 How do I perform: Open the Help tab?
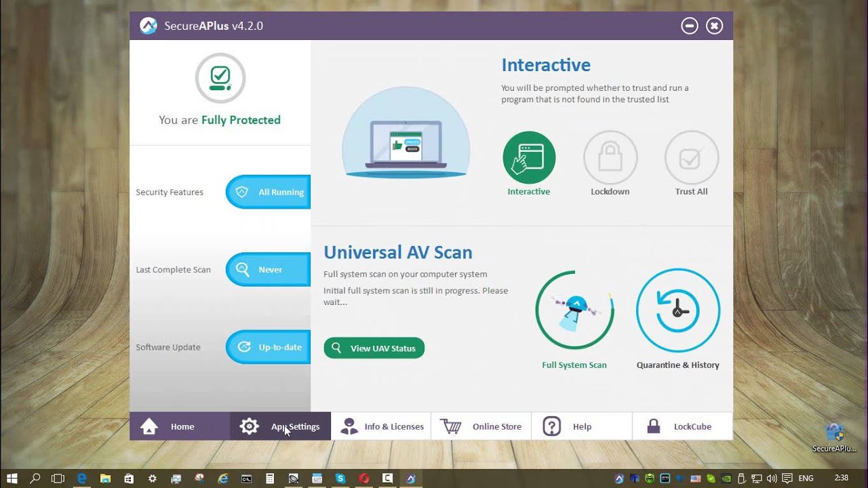(582, 426)
